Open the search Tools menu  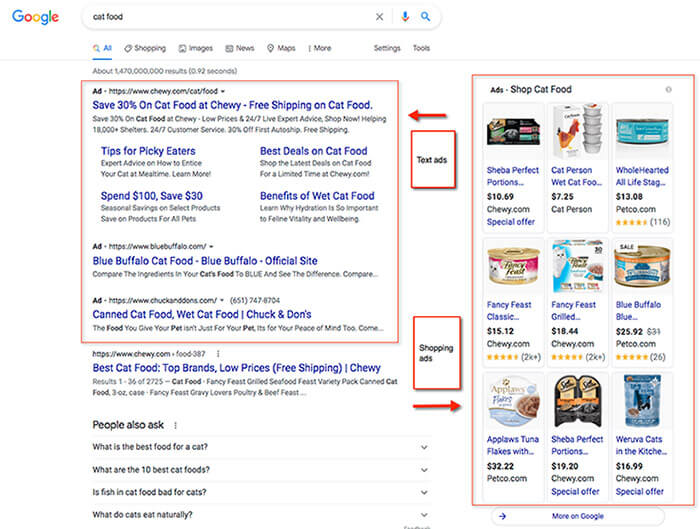pyautogui.click(x=421, y=48)
